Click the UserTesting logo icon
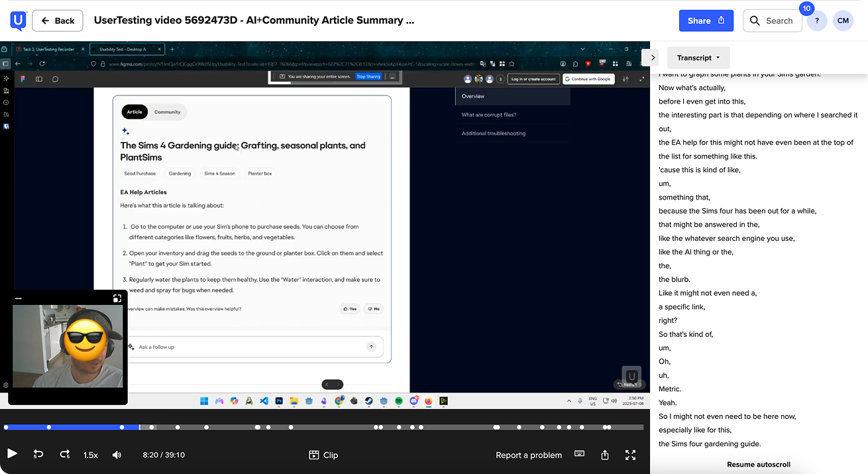 (x=18, y=21)
